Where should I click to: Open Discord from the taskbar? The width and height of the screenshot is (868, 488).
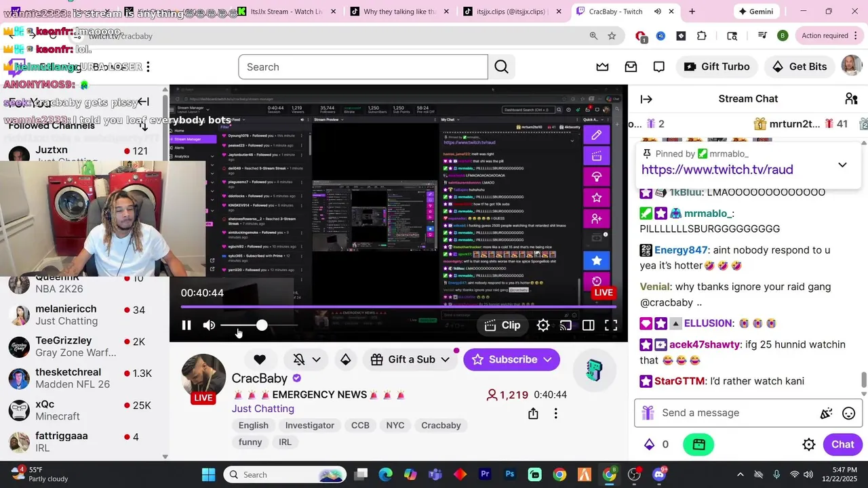coord(658,474)
